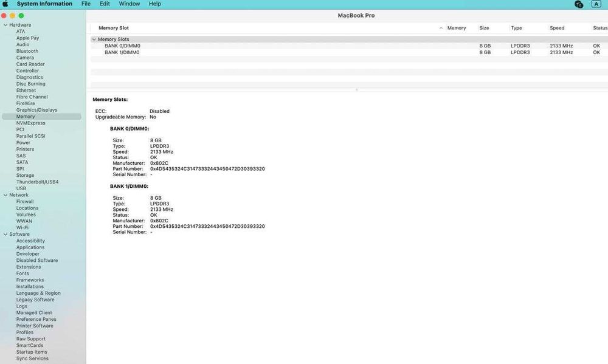This screenshot has height=364, width=608.
Task: Click the menu bar status icon with badge
Action: (x=579, y=4)
